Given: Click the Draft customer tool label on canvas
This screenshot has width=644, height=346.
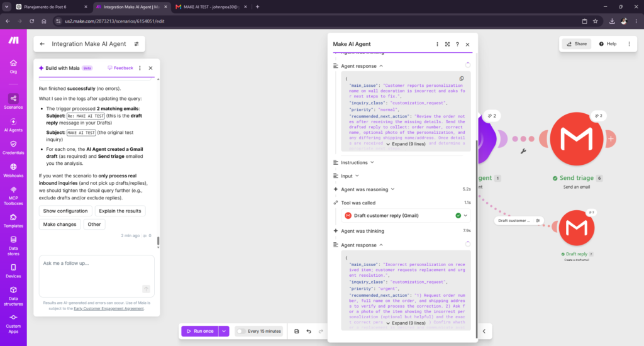Looking at the screenshot, I should (514, 221).
